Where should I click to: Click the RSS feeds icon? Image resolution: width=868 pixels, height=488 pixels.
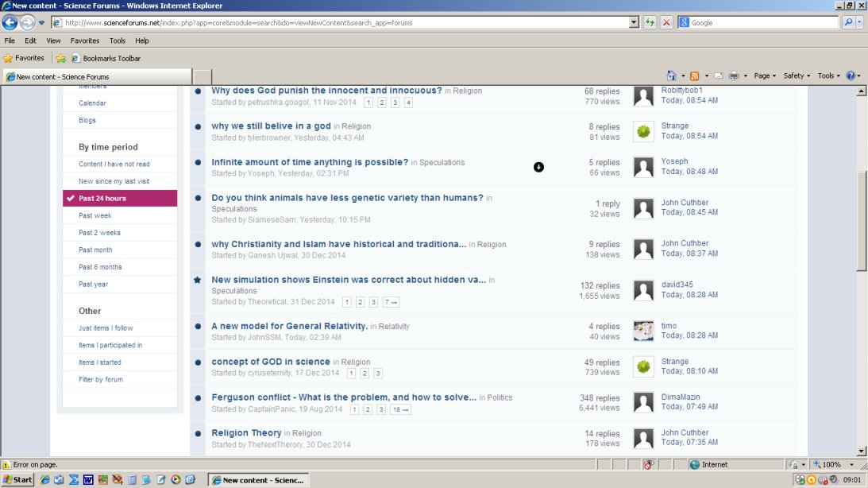pos(695,76)
